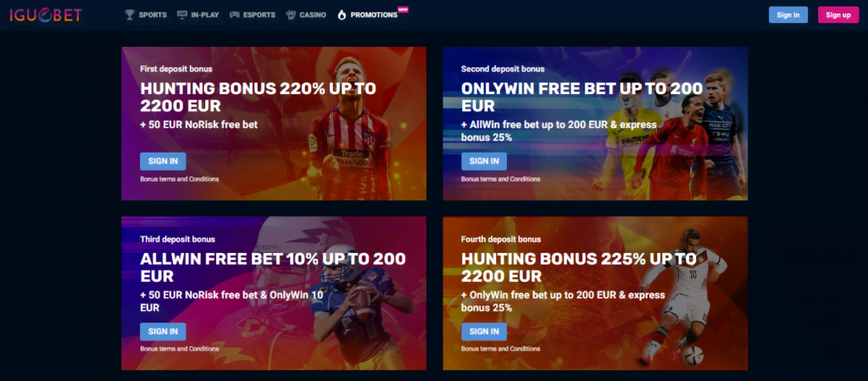Image resolution: width=868 pixels, height=381 pixels.
Task: Open first deposit Bonus terms and Conditions
Action: tap(180, 179)
